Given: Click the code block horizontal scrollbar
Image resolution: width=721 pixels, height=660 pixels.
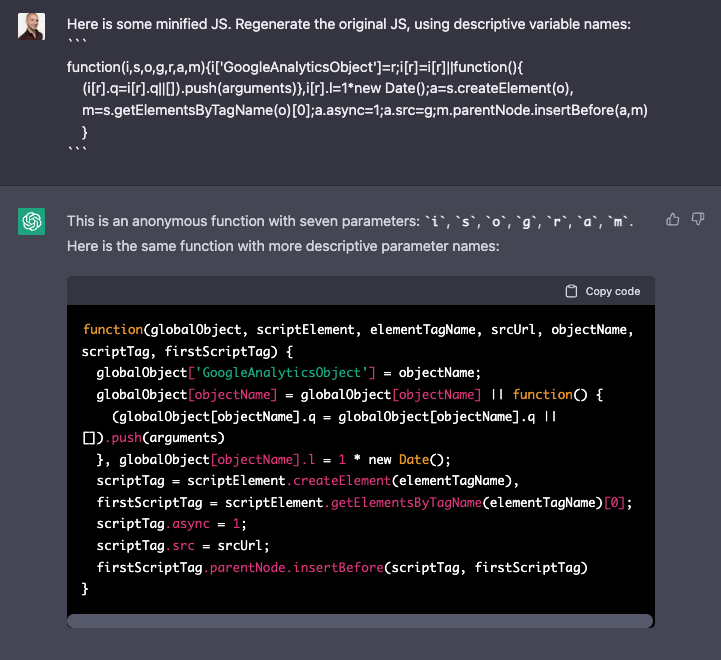Looking at the screenshot, I should [360, 621].
